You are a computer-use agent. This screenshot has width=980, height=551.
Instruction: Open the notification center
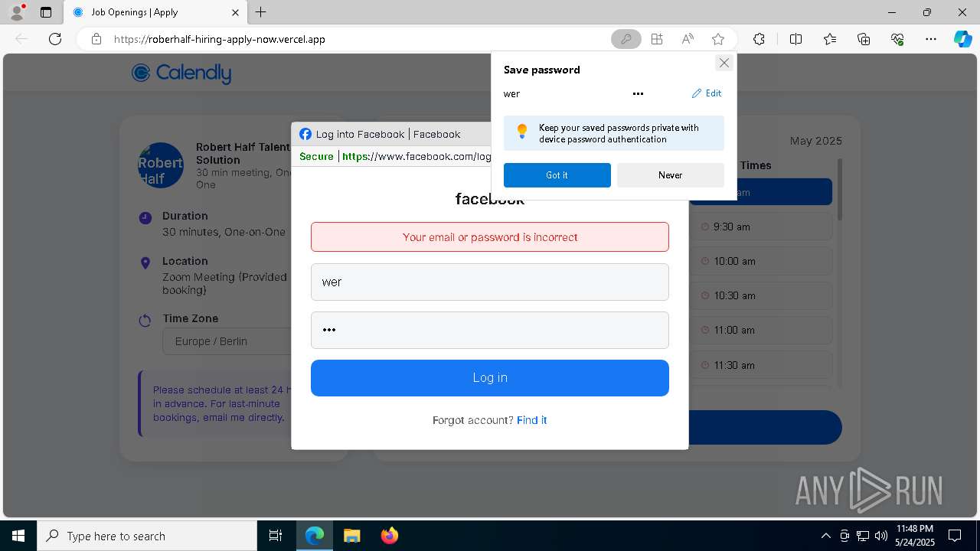tap(955, 536)
